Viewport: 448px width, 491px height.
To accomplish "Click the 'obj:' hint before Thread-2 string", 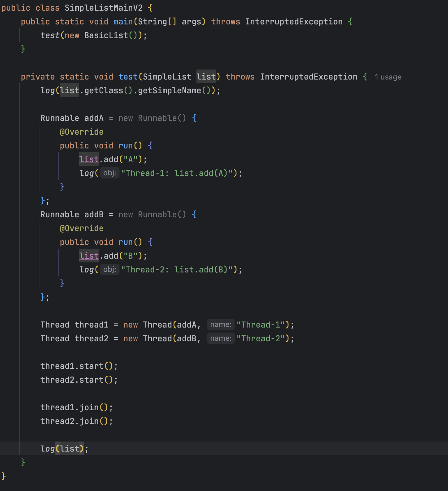I will coord(109,269).
